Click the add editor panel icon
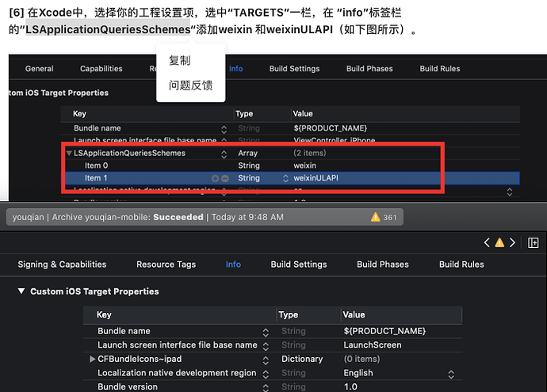Viewport: 547px width, 392px height. tap(533, 242)
